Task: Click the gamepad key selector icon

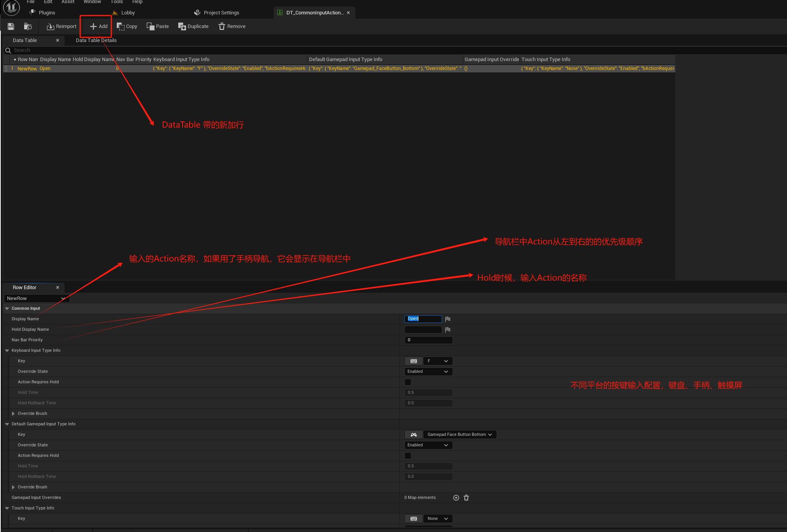Action: [x=413, y=435]
